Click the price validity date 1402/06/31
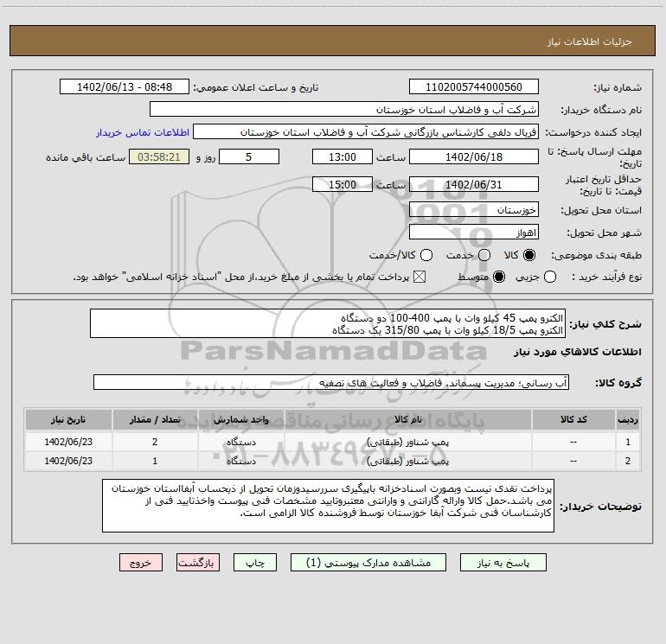The image size is (666, 644). click(x=474, y=184)
